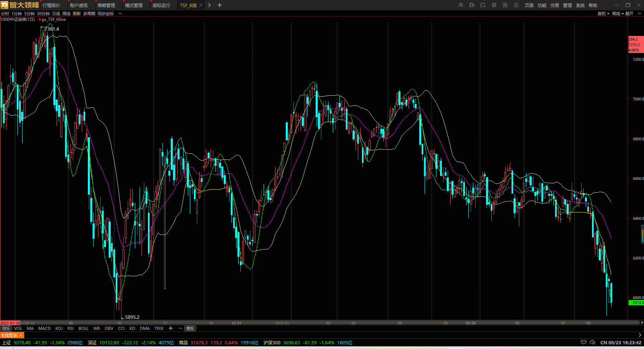
Task: Add a new tab with plus icon
Action: pos(220,5)
